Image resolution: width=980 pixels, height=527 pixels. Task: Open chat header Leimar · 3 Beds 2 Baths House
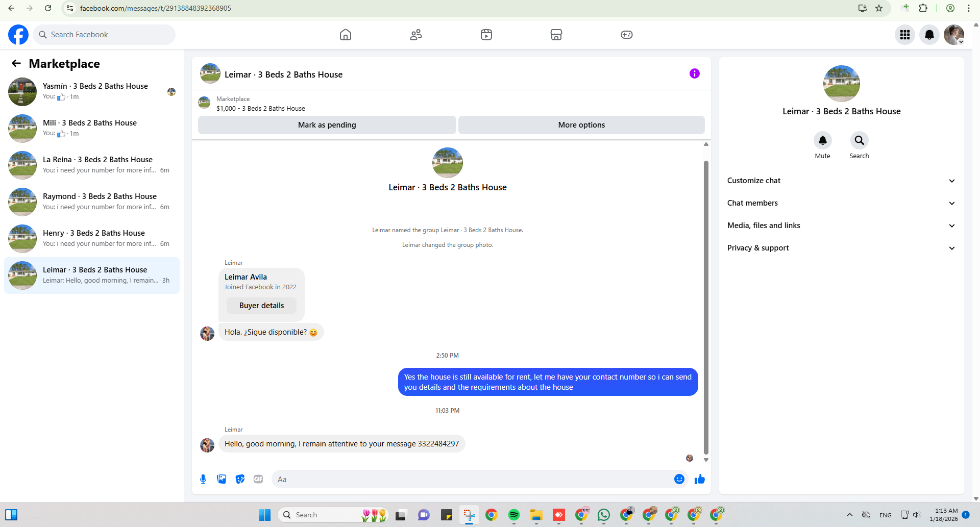pos(283,74)
